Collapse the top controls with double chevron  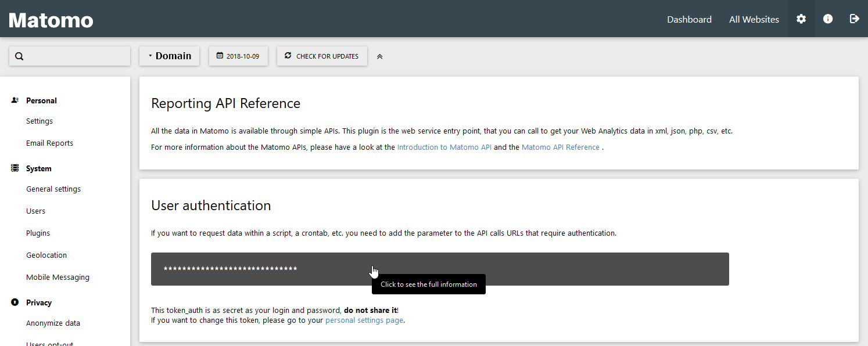380,57
